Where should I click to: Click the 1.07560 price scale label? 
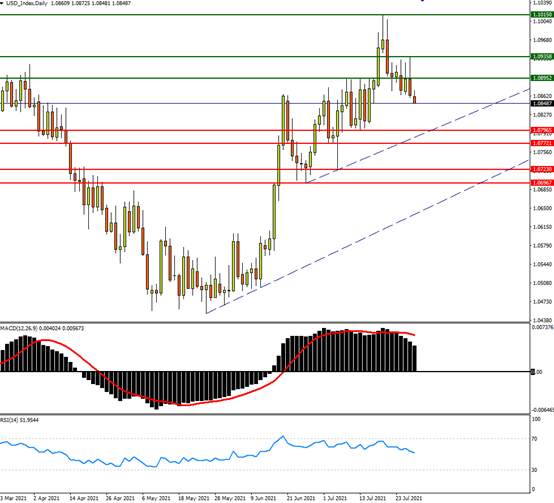[543, 152]
